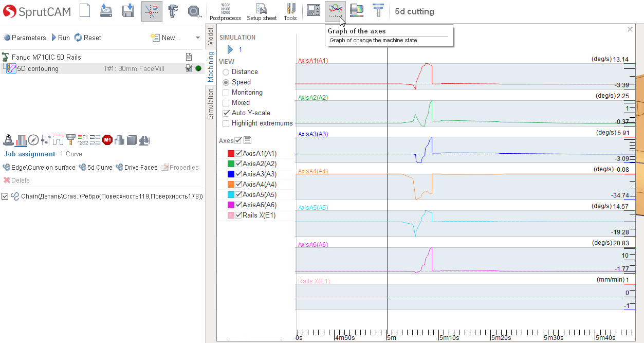The height and width of the screenshot is (343, 644).
Task: Create a New operation
Action: click(165, 38)
